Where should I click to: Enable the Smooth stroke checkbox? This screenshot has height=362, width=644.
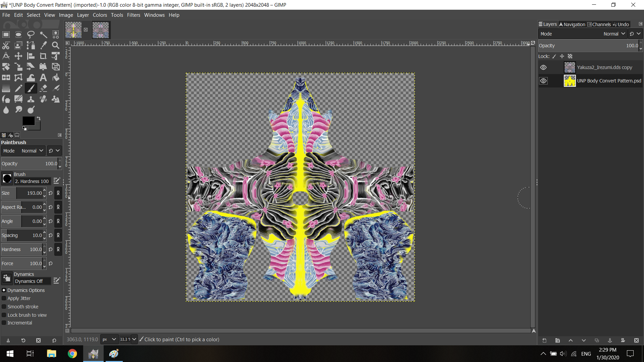point(4,307)
